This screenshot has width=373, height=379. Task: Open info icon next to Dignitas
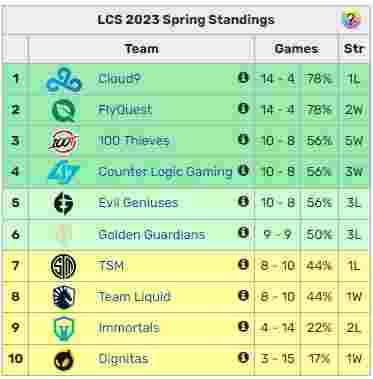pos(243,357)
